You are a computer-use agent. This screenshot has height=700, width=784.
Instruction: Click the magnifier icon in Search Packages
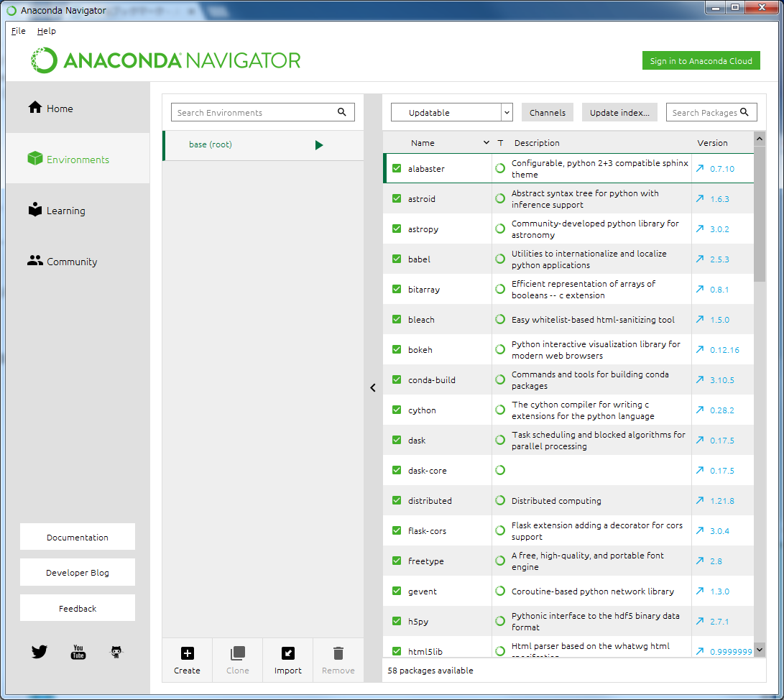tap(744, 112)
